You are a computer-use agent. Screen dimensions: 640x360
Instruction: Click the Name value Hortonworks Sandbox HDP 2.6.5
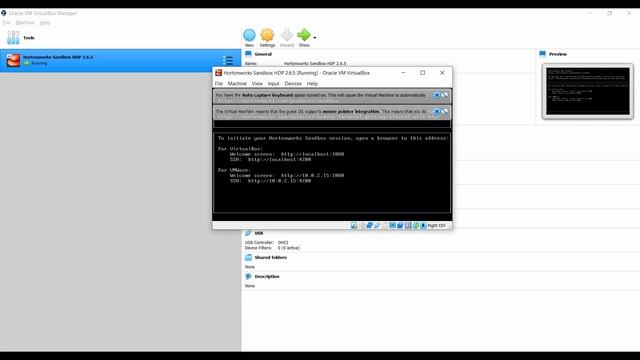point(315,63)
